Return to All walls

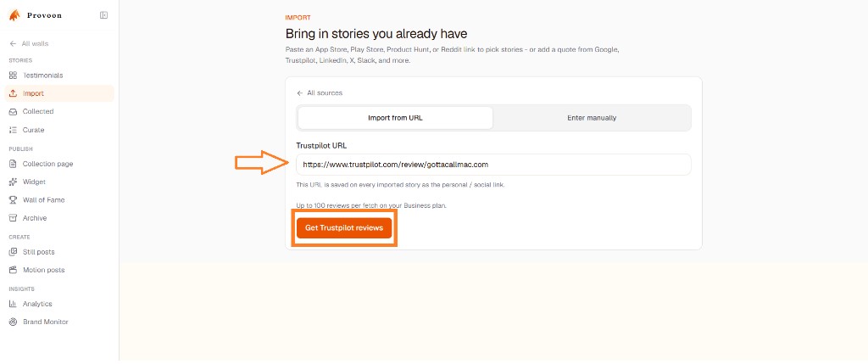coord(29,44)
